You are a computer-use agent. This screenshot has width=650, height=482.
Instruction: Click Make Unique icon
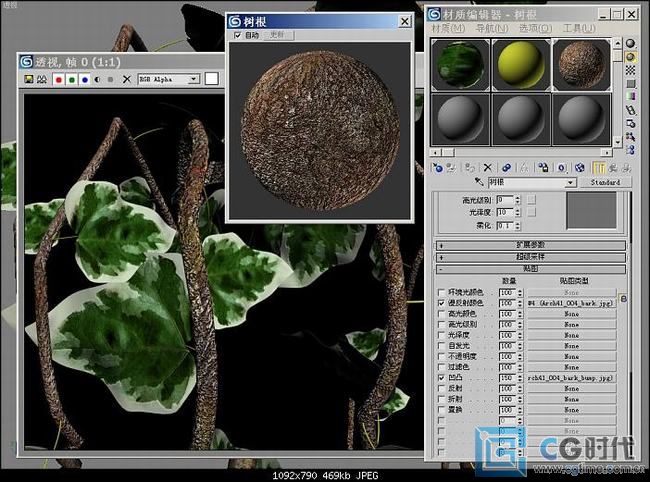tap(506, 167)
